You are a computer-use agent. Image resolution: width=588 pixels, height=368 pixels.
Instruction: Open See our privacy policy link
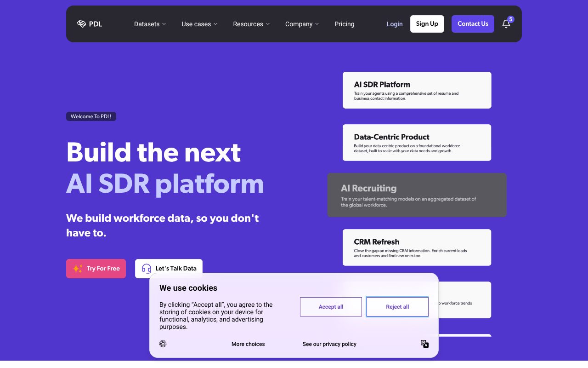pyautogui.click(x=329, y=344)
